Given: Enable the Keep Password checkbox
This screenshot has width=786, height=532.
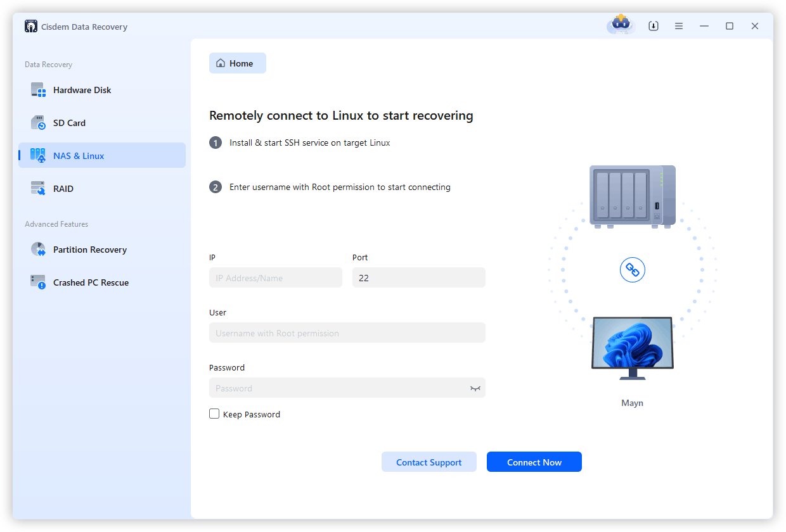Looking at the screenshot, I should pos(214,414).
